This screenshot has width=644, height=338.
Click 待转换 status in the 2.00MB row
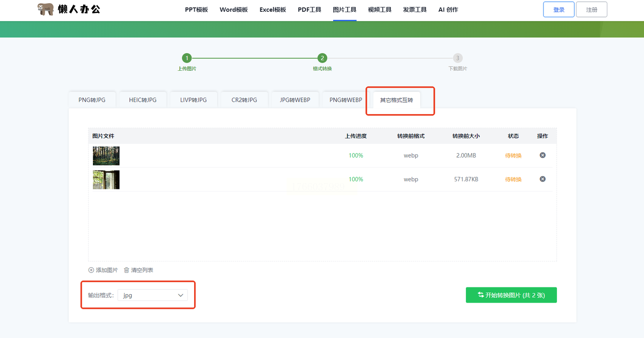[513, 156]
